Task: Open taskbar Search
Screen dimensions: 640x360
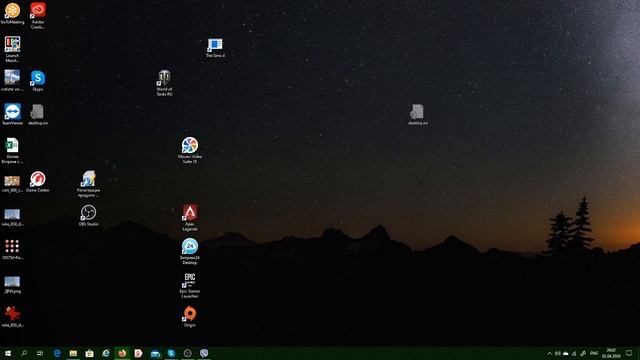Action: pos(24,353)
